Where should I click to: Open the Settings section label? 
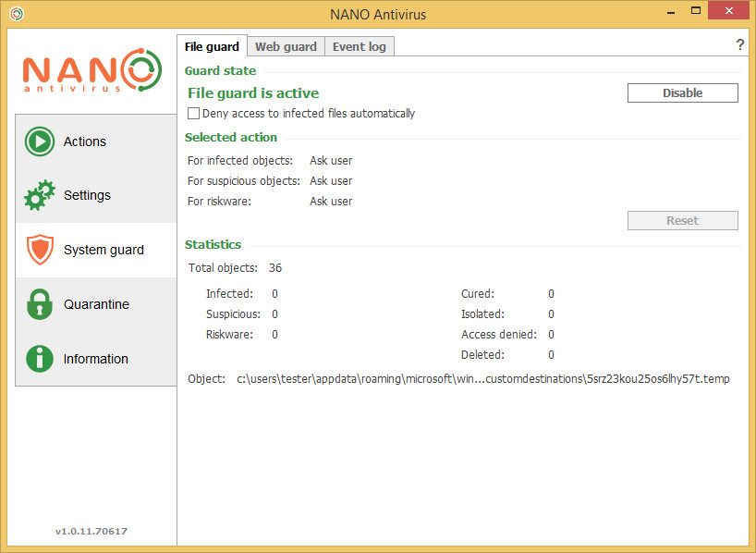click(87, 195)
